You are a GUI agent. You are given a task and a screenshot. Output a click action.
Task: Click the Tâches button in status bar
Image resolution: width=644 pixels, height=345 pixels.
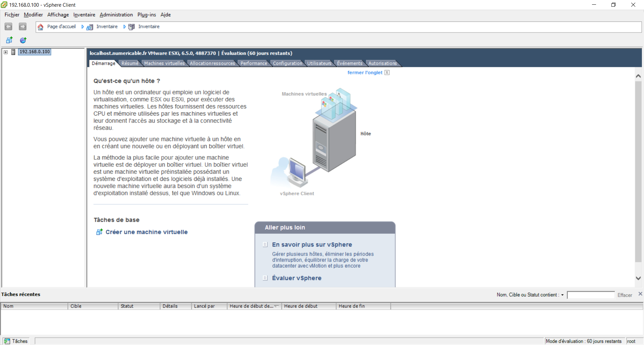[x=16, y=341]
